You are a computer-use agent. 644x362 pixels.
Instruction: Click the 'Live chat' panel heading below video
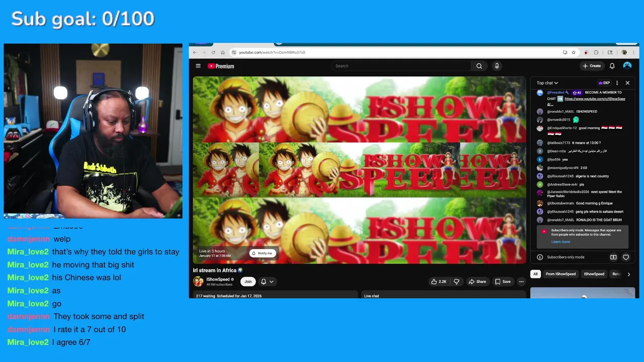[x=371, y=296]
